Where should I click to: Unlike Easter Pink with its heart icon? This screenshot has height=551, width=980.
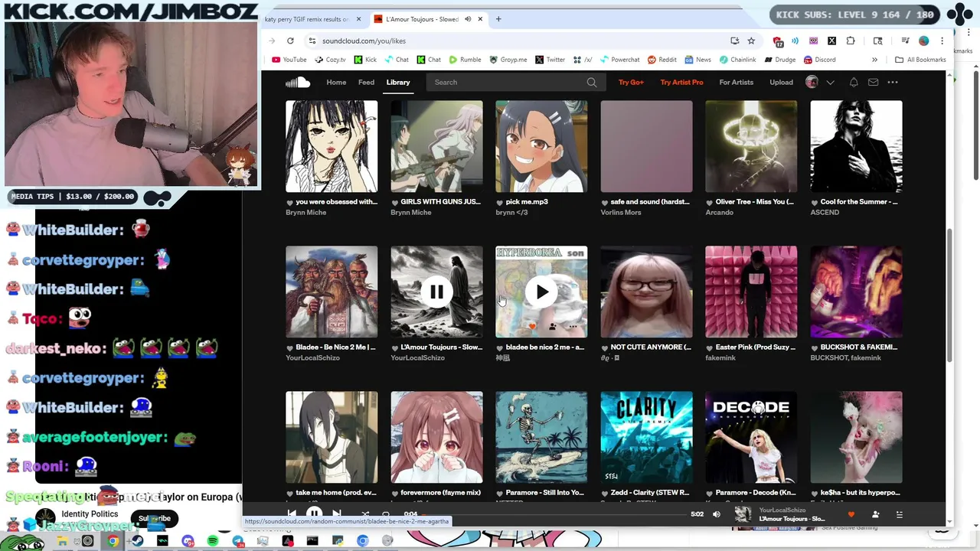coord(710,347)
